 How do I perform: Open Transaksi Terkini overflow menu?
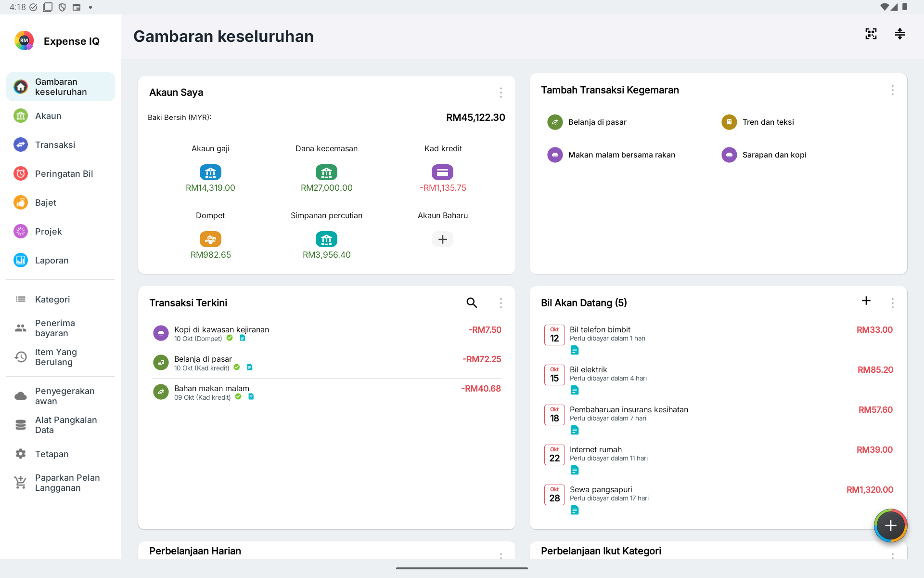[500, 303]
